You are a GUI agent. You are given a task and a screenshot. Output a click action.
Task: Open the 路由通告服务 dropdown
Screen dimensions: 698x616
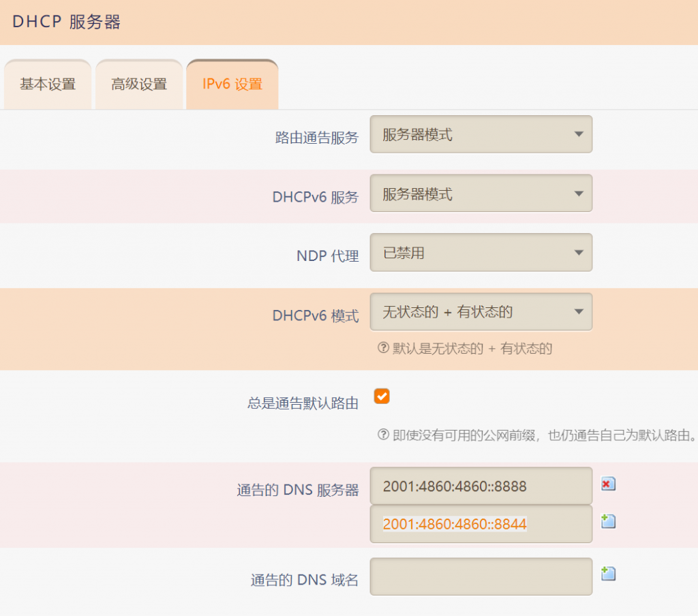tap(481, 134)
